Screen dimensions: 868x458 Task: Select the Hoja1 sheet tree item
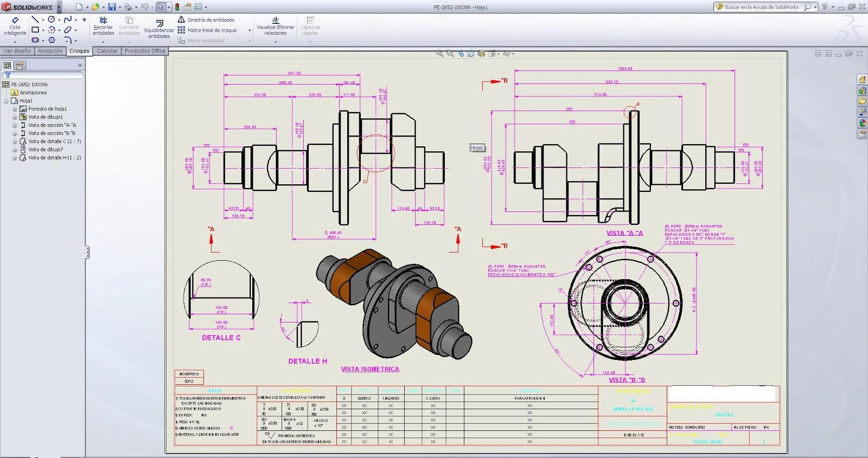22,101
